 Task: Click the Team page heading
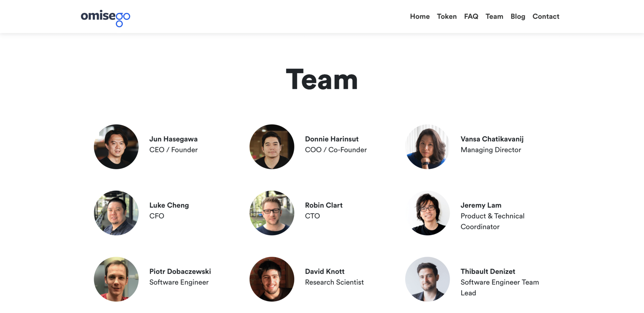[x=322, y=80]
